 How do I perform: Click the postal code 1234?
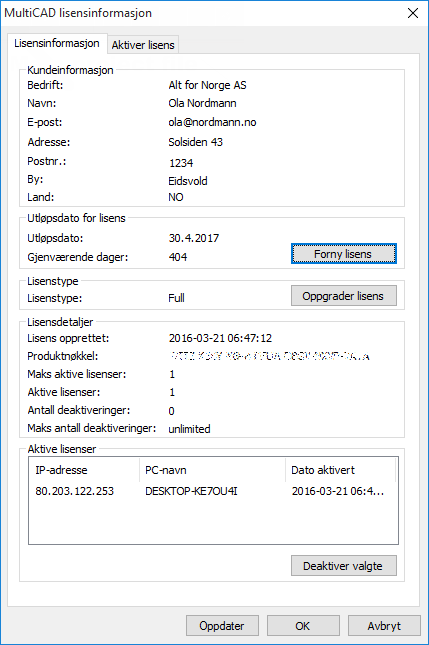(181, 163)
